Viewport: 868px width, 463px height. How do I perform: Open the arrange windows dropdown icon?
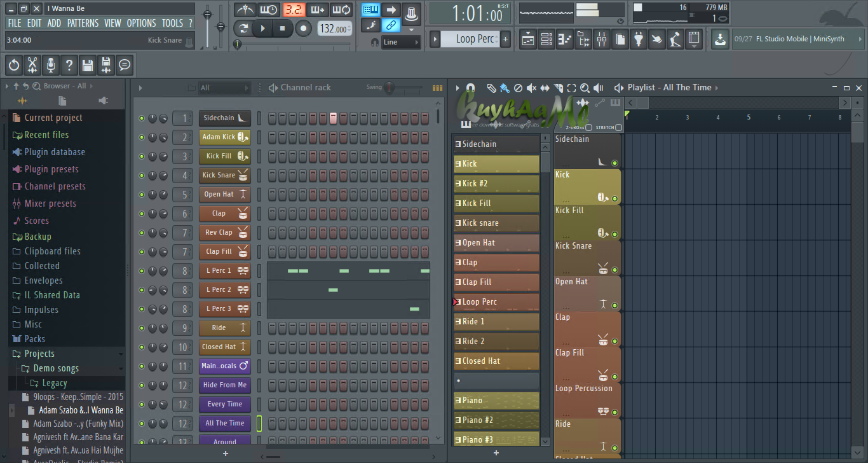tap(694, 39)
